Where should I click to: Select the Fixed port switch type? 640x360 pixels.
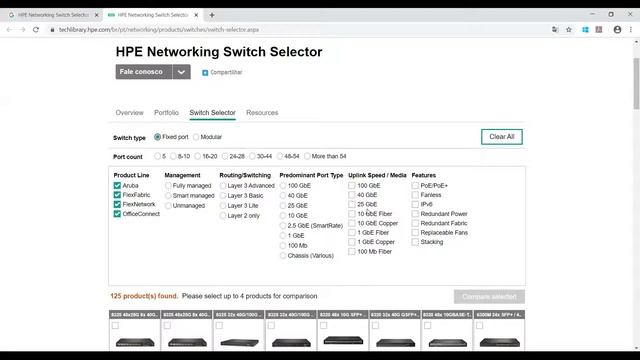click(x=158, y=137)
